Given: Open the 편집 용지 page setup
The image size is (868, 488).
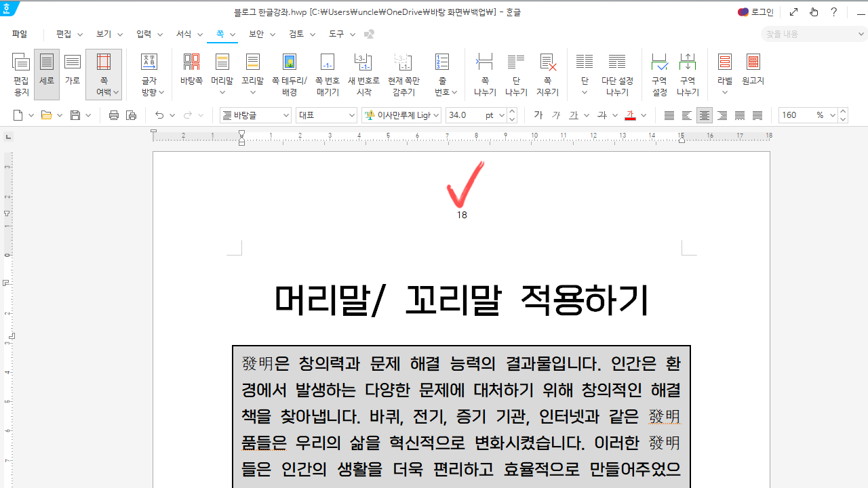Looking at the screenshot, I should pos(22,75).
